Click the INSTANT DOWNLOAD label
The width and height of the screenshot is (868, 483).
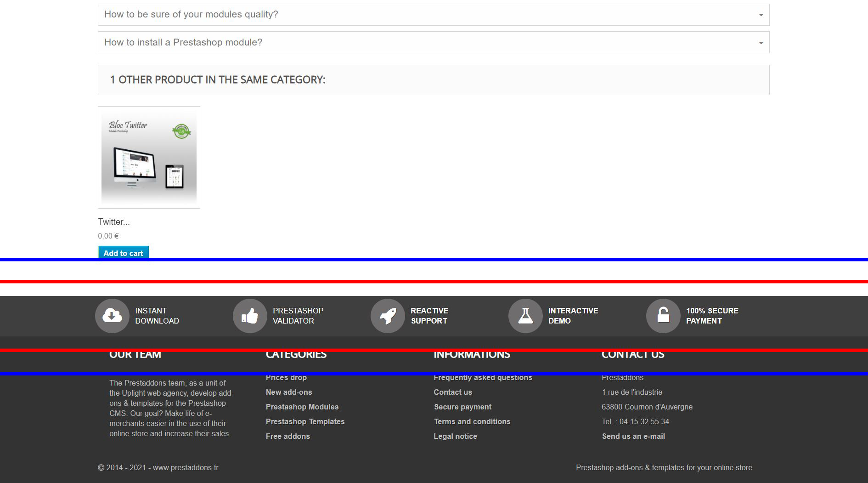click(157, 316)
